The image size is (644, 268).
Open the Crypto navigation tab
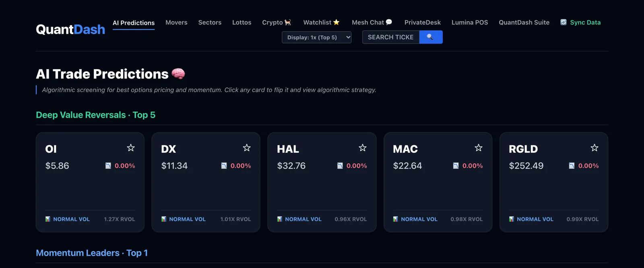pyautogui.click(x=277, y=23)
